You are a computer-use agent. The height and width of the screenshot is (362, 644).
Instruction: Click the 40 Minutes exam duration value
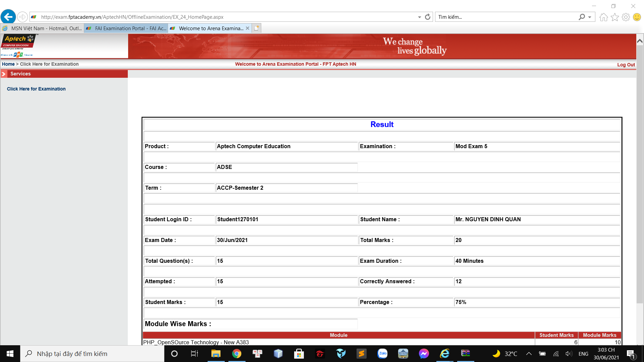[x=469, y=261]
